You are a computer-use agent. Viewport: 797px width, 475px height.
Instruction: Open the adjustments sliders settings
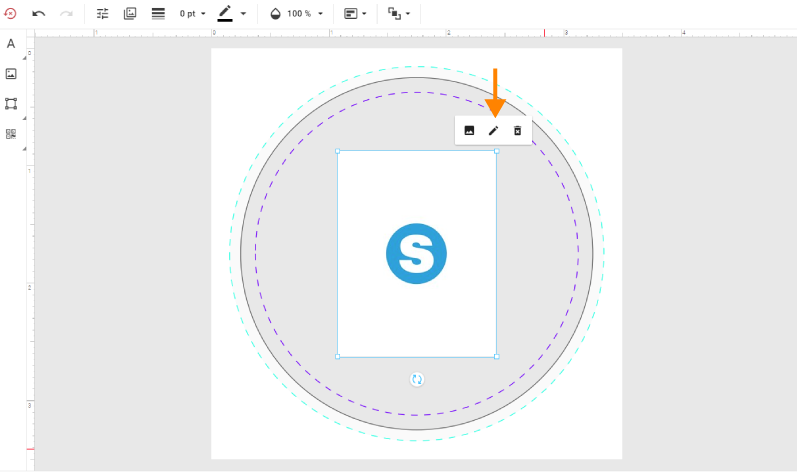pos(103,14)
